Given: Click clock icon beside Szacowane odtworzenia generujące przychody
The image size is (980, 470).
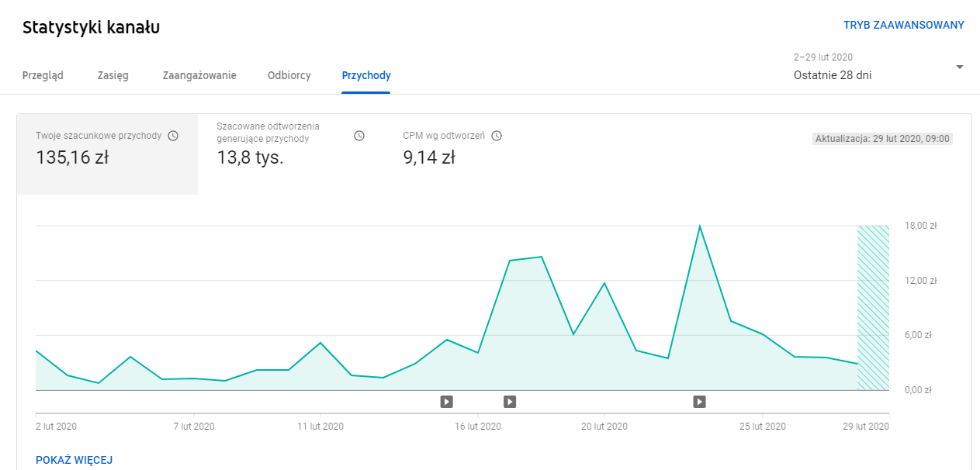Looking at the screenshot, I should pyautogui.click(x=359, y=136).
